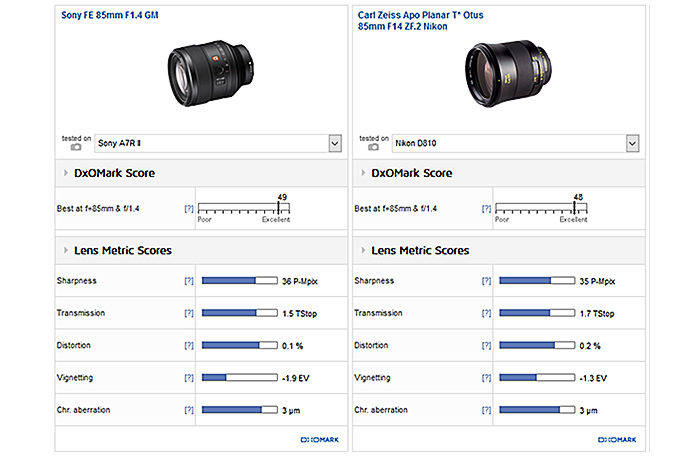
Task: Click the camera icon under Sony tested on
Action: pos(76,147)
